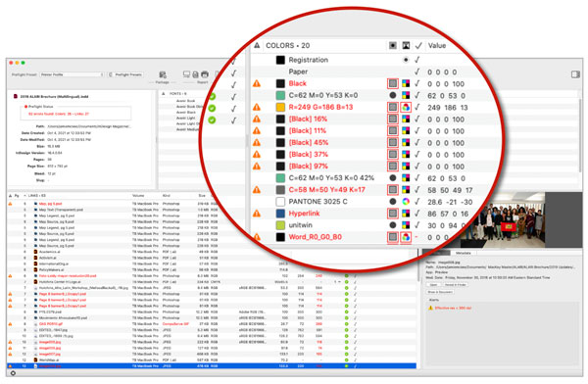
Task: Switch to the Metadata tab
Action: tap(464, 253)
